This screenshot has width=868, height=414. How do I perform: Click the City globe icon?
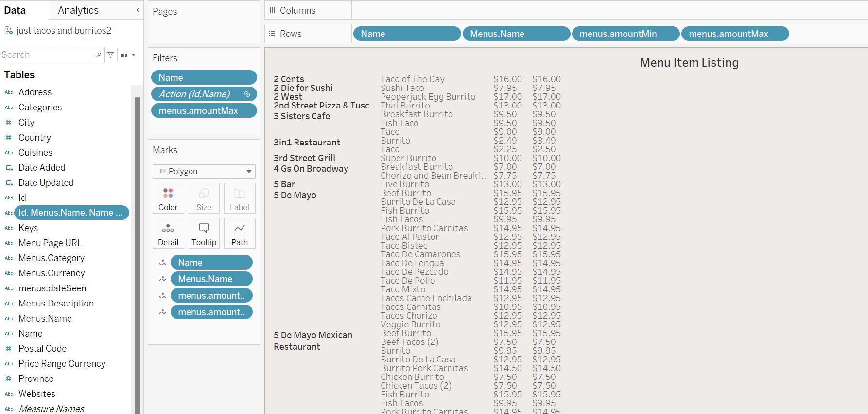coord(9,123)
